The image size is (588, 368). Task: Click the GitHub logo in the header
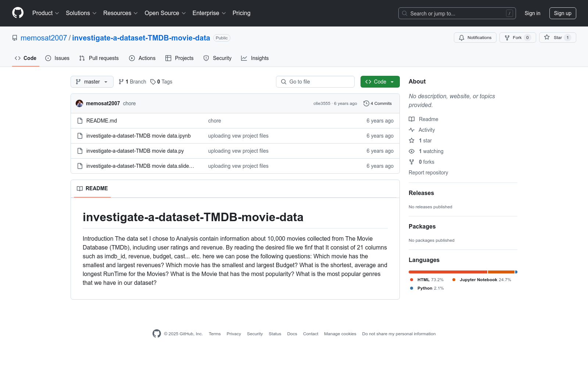click(18, 13)
